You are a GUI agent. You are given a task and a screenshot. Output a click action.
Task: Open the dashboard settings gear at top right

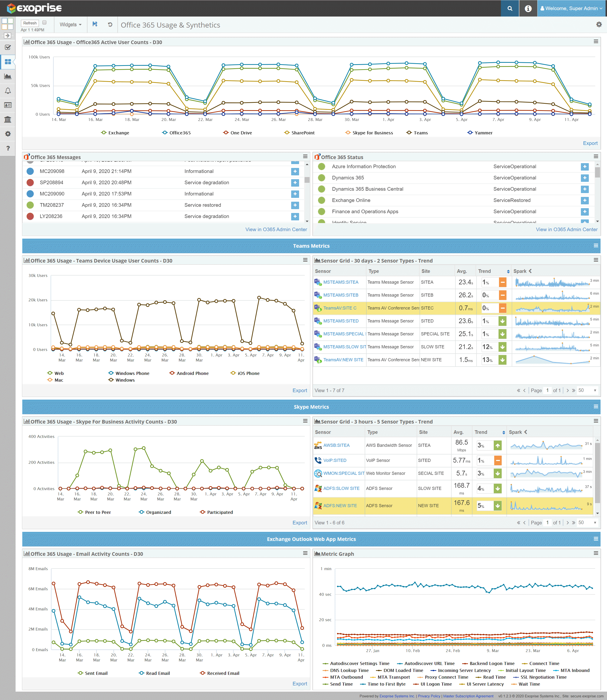[x=599, y=24]
